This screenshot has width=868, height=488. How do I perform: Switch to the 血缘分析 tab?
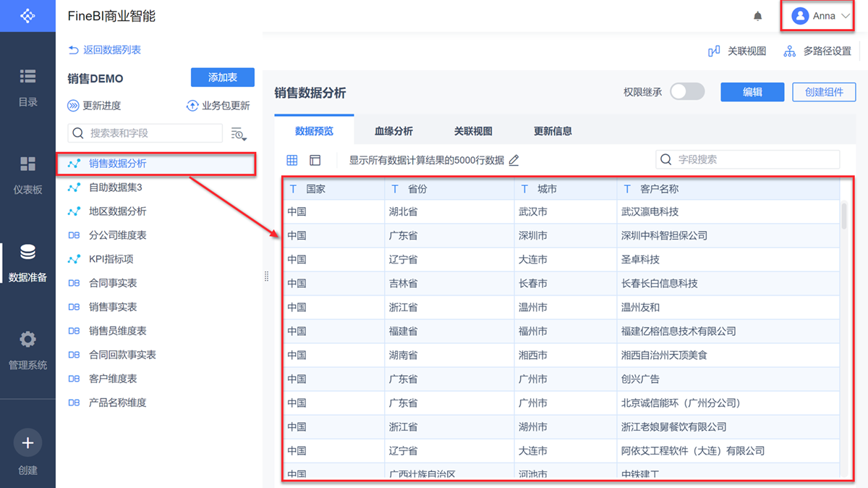point(393,131)
